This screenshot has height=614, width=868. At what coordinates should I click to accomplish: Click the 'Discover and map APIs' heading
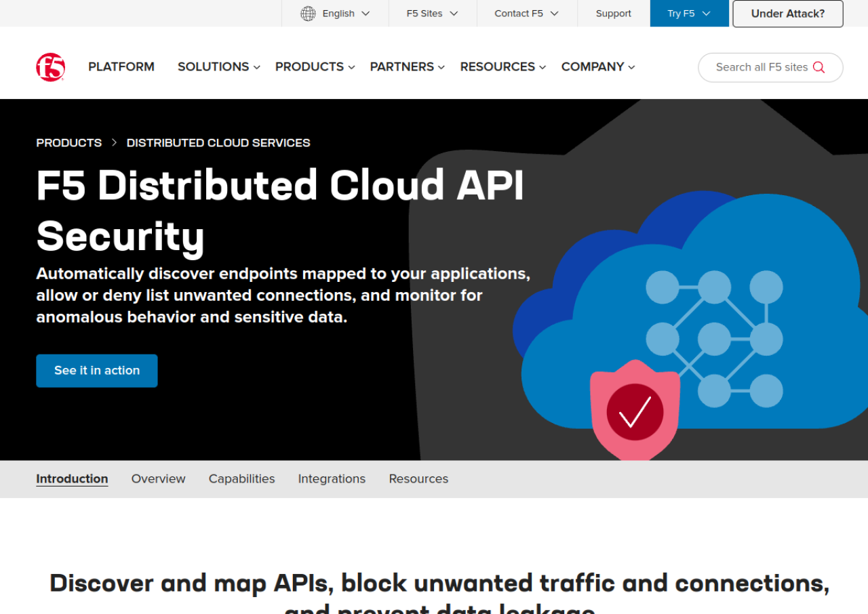pyautogui.click(x=439, y=594)
